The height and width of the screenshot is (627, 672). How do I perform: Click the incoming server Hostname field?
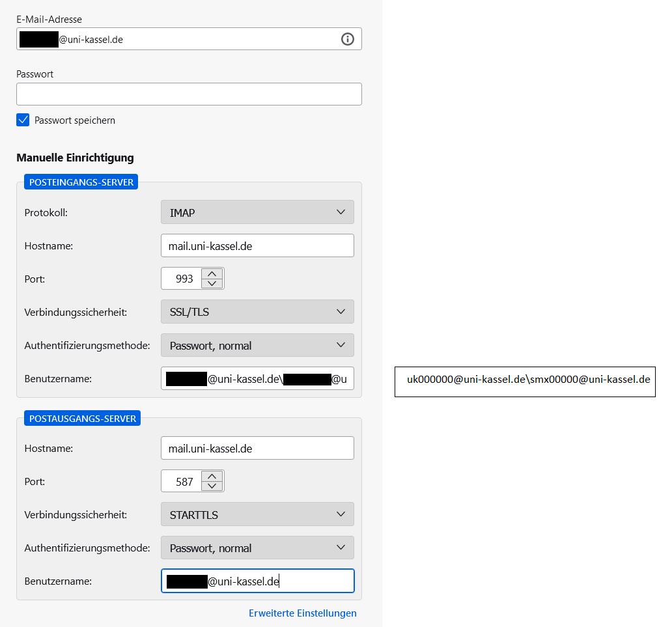coord(257,245)
